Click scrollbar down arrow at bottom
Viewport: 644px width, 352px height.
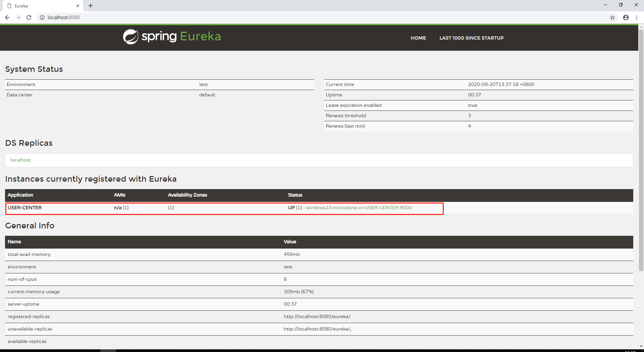pos(641,346)
